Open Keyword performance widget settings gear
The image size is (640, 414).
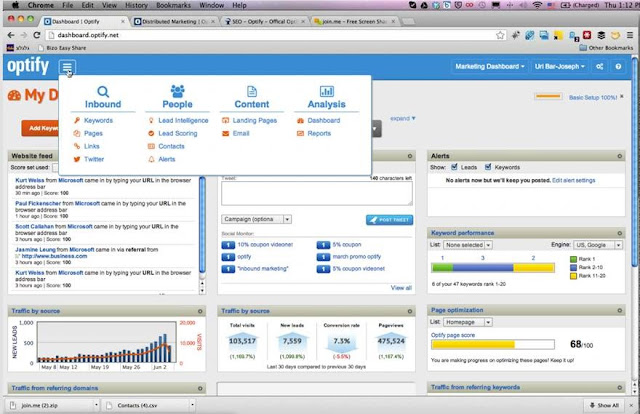[620, 233]
